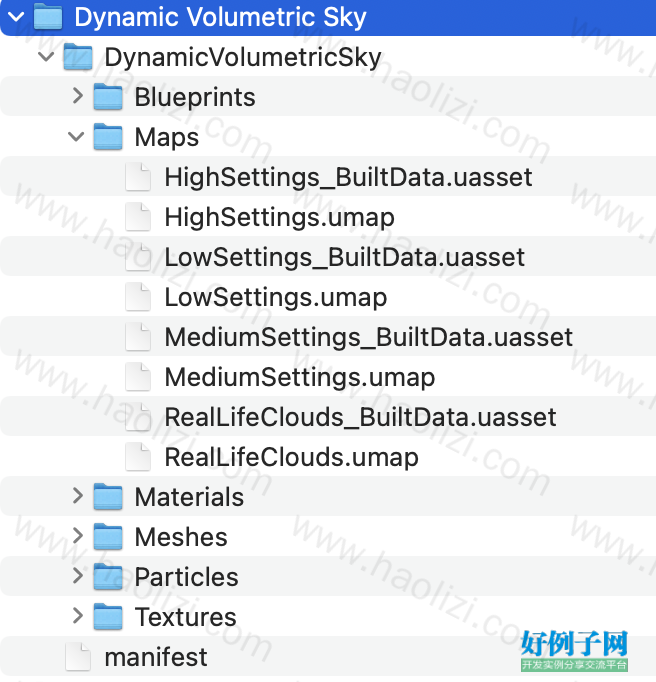The width and height of the screenshot is (656, 682).
Task: Expand the Textures folder chevron
Action: pyautogui.click(x=77, y=616)
